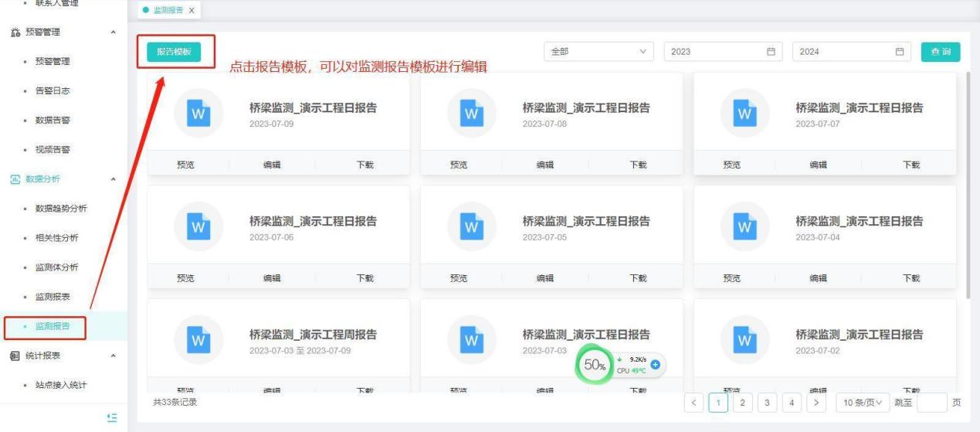Open 数据趋势分析 in the sidebar

click(x=61, y=209)
